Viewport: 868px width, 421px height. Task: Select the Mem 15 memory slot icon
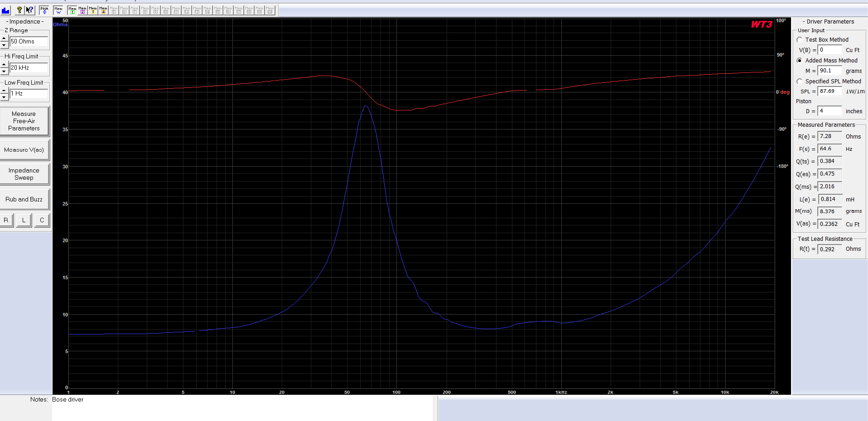(x=218, y=10)
